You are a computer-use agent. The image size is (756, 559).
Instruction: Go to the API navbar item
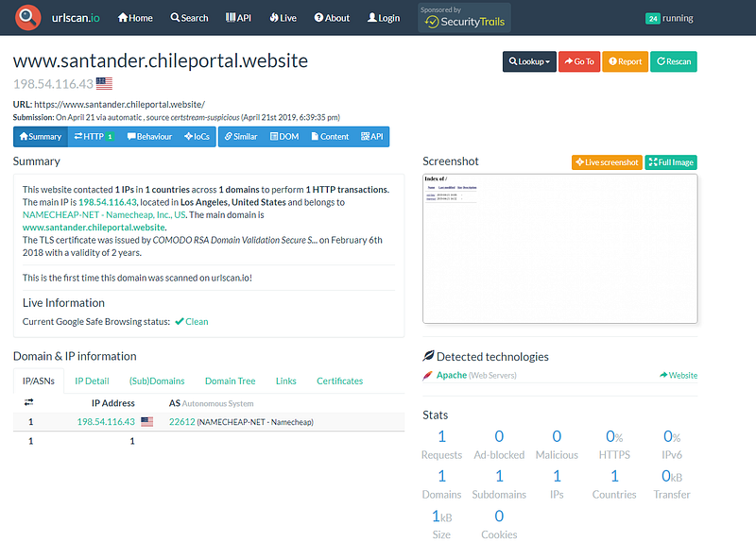pos(238,18)
